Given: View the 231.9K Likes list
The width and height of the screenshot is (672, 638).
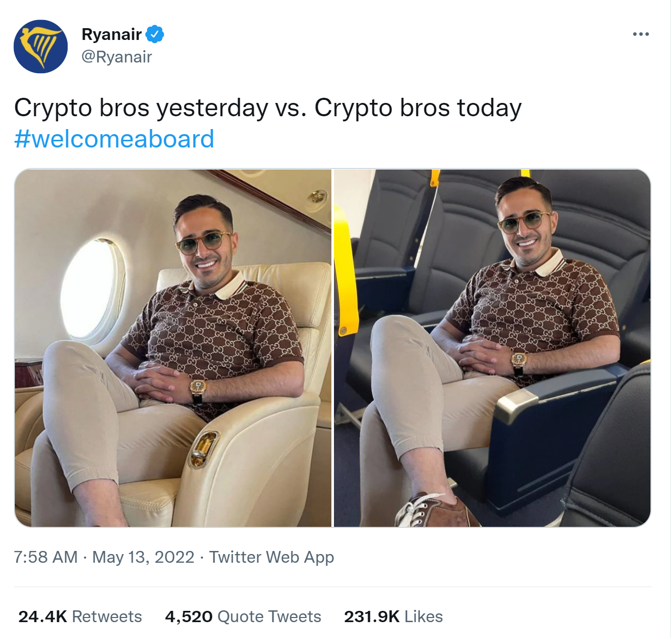Looking at the screenshot, I should (393, 616).
